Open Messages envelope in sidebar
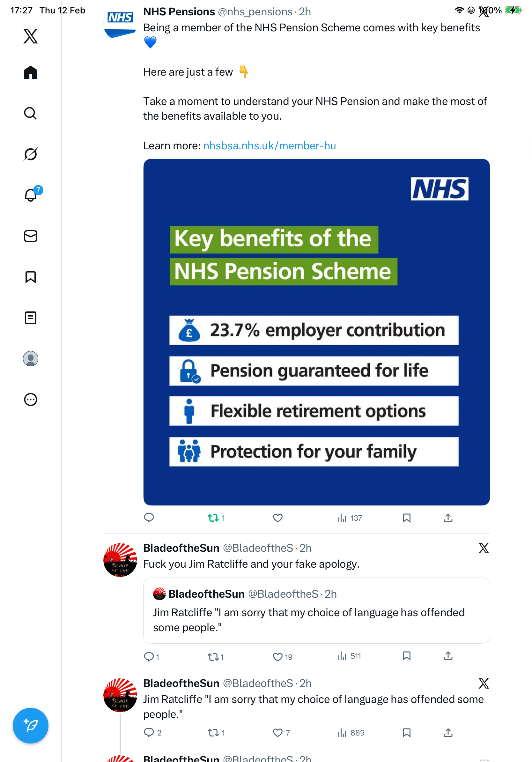The height and width of the screenshot is (762, 532). (x=31, y=236)
